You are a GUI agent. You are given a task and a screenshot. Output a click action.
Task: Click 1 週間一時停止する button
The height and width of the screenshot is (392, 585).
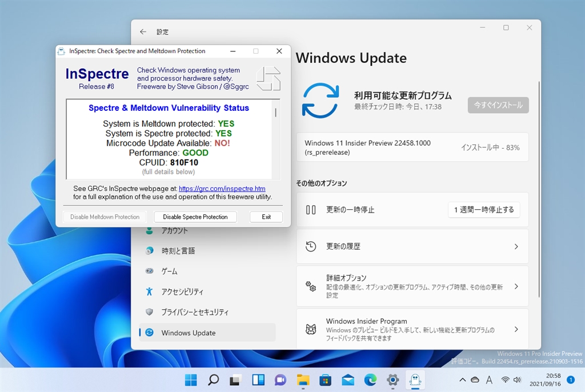484,210
